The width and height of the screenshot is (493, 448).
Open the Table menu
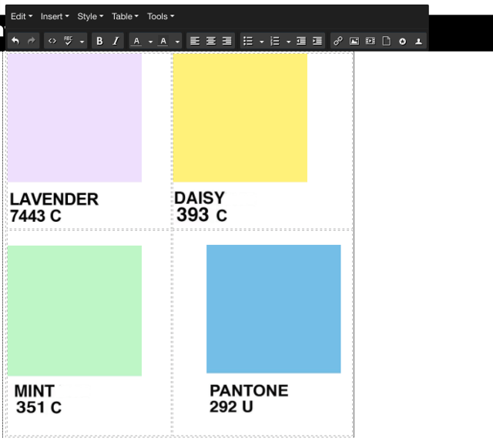[x=125, y=16]
